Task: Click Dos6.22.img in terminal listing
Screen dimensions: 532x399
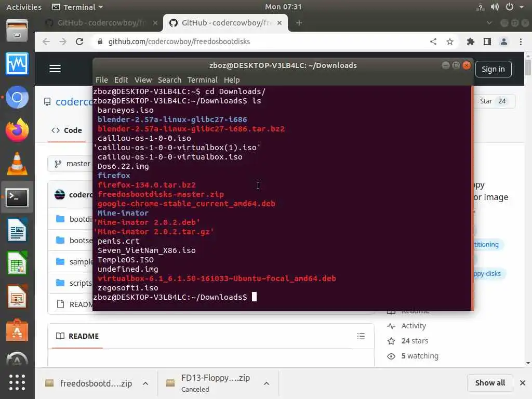Action: coord(123,166)
